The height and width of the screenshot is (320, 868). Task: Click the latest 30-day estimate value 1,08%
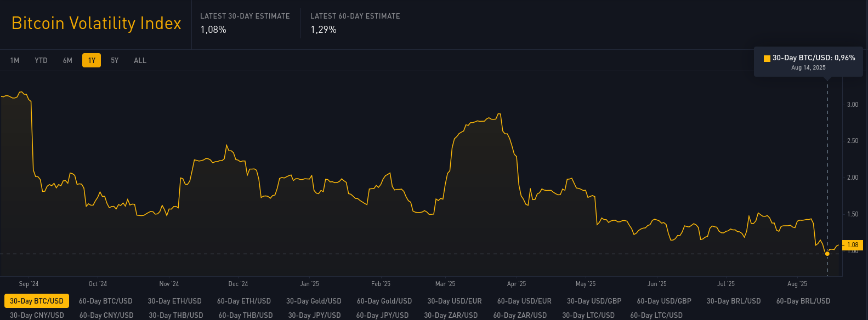coord(213,30)
